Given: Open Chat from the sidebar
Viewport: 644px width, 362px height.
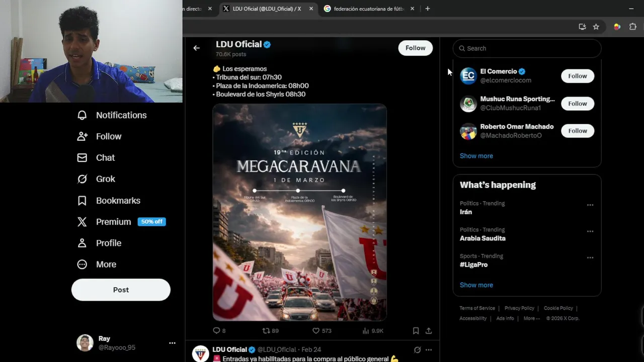Looking at the screenshot, I should (96, 158).
